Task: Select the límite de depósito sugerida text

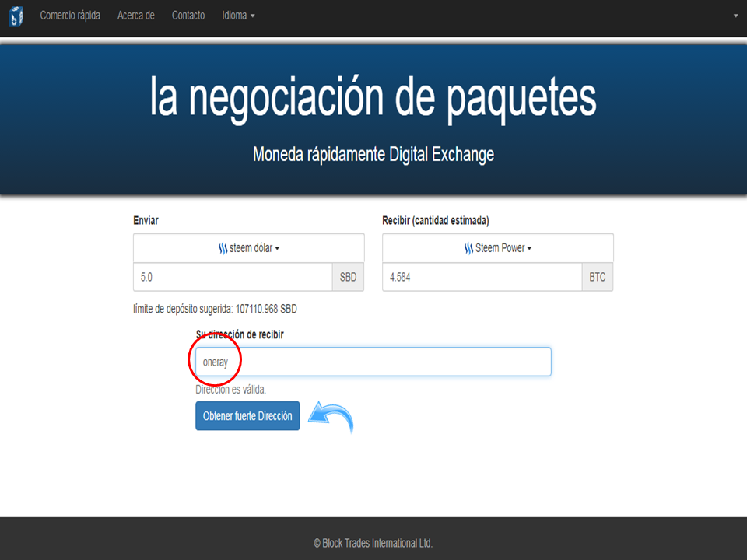Action: (215, 309)
